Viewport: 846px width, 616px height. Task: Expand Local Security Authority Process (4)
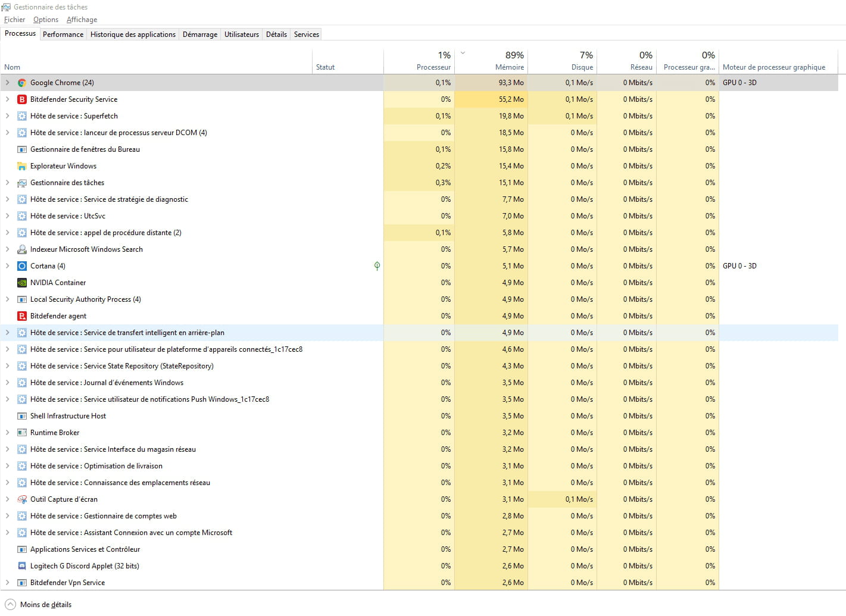tap(7, 299)
